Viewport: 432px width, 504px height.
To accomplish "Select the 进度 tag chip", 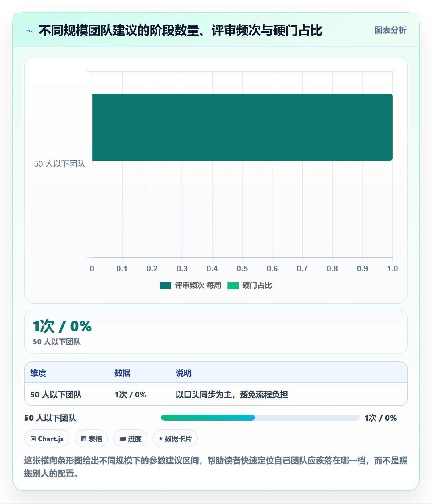I will (130, 439).
